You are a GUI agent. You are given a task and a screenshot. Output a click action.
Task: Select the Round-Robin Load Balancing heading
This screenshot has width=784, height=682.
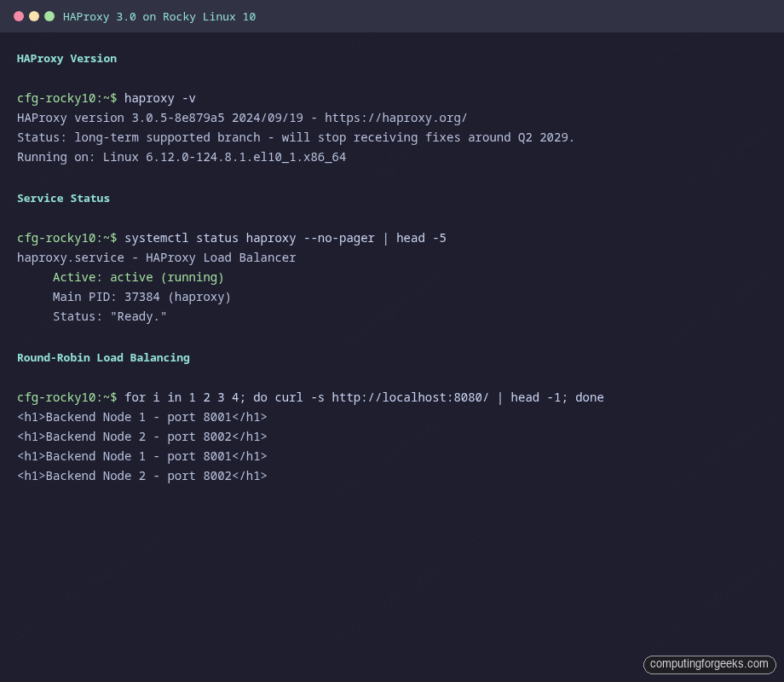pyautogui.click(x=103, y=357)
